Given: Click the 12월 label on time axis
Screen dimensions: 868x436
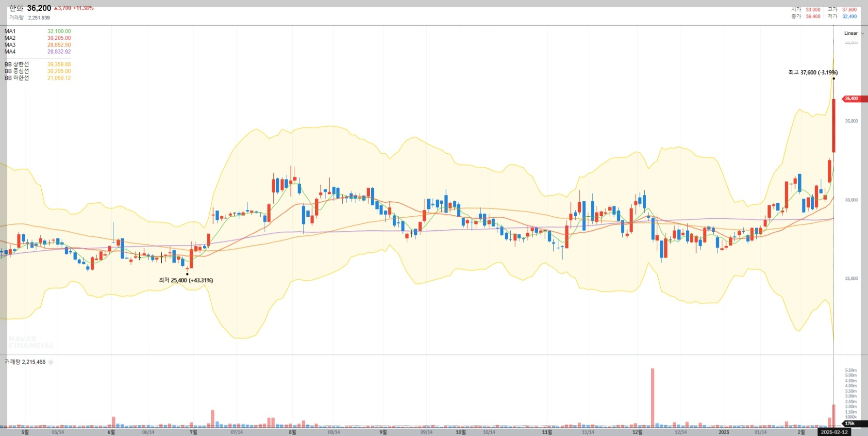Looking at the screenshot, I should coord(637,432).
